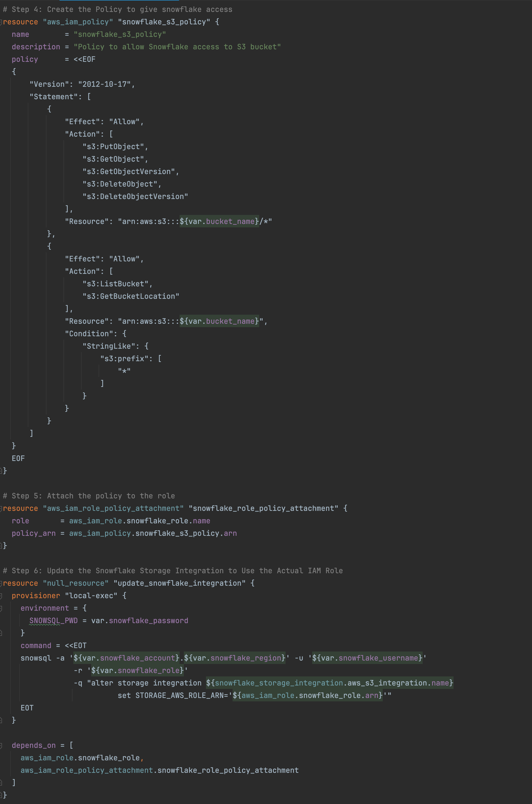Collapse the null_resource block fold marker

[x=1, y=583]
